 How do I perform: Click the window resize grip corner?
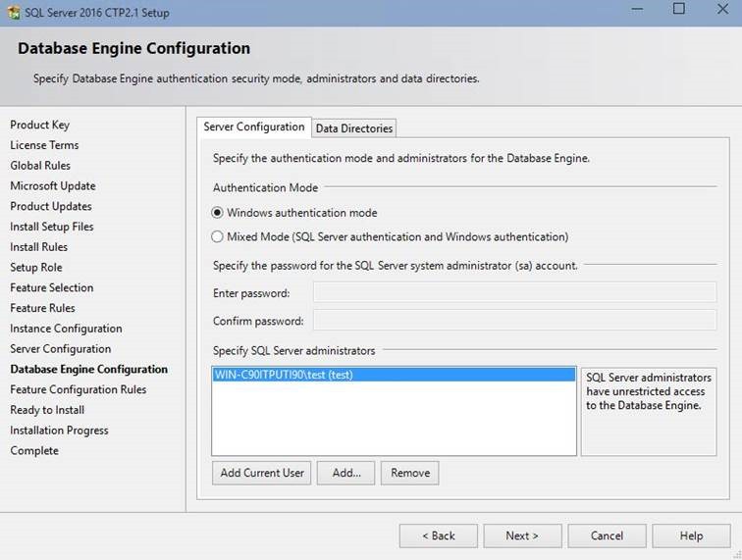point(737,555)
